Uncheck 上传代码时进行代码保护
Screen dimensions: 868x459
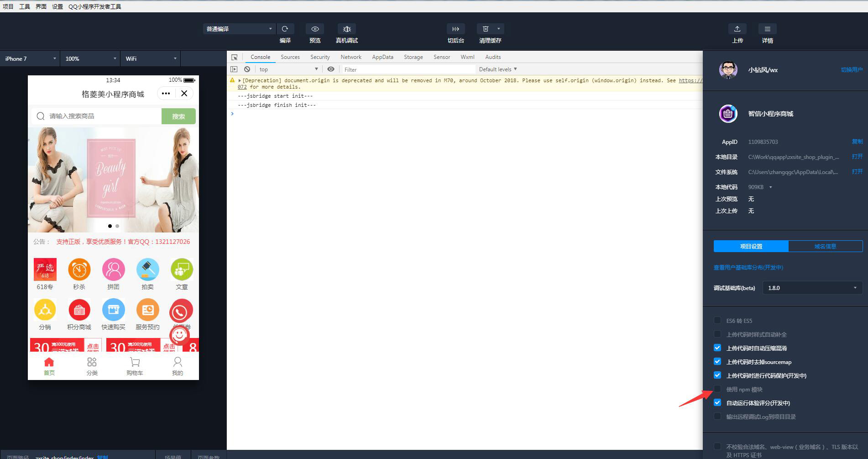717,375
